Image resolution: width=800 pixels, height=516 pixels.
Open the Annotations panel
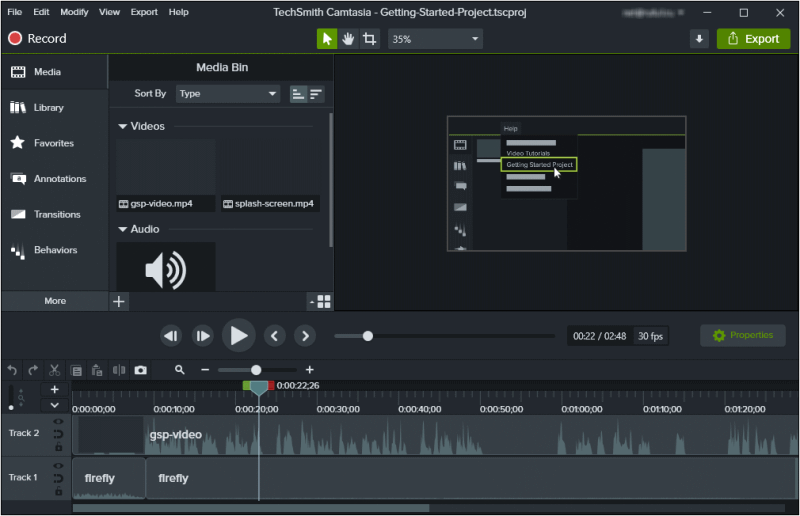click(x=54, y=179)
